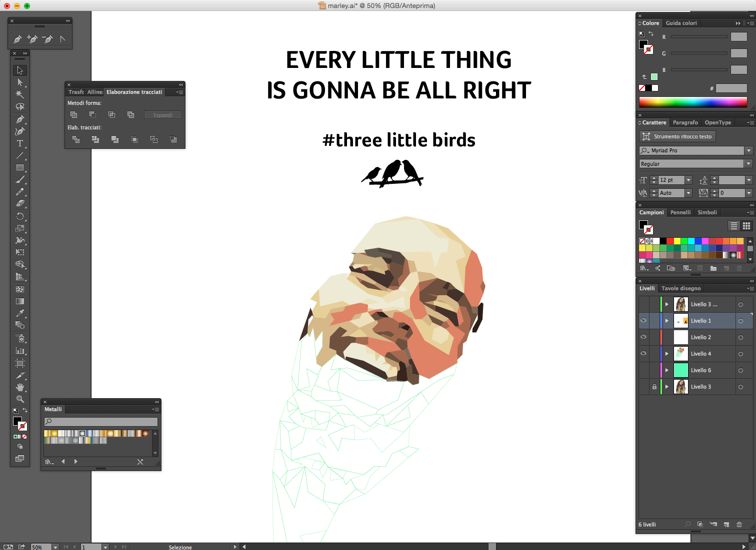Viewport: 756px width, 550px height.
Task: Select the Direct Selection tool
Action: coord(20,82)
